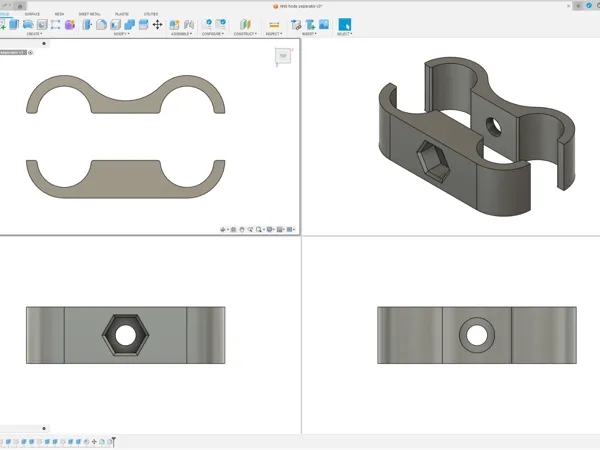Open the INSPECT dropdown menu
This screenshot has height=450, width=600.
(x=274, y=34)
